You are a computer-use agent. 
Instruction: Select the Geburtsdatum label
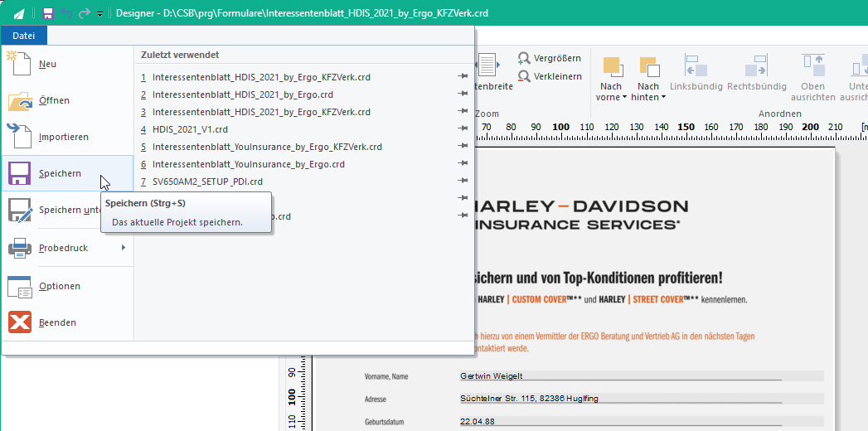click(x=384, y=422)
